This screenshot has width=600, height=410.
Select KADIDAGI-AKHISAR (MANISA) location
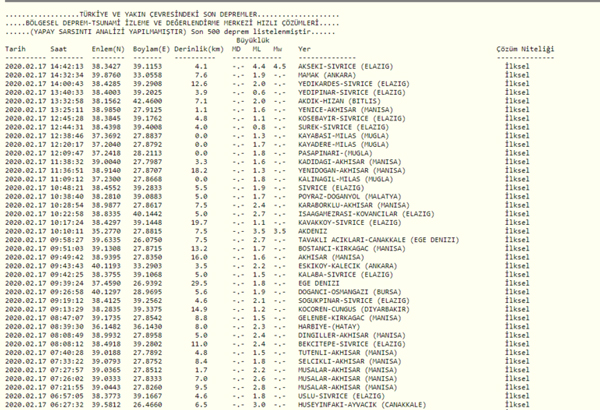click(350, 162)
